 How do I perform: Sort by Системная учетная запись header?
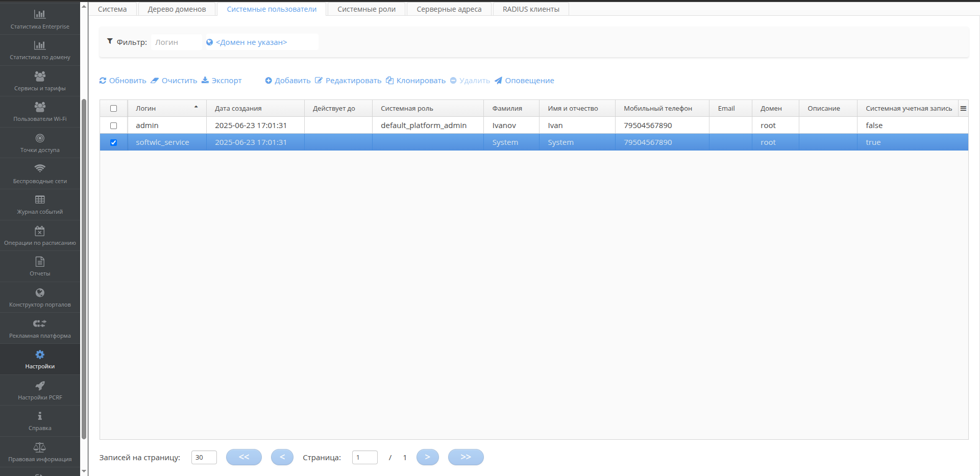(908, 108)
